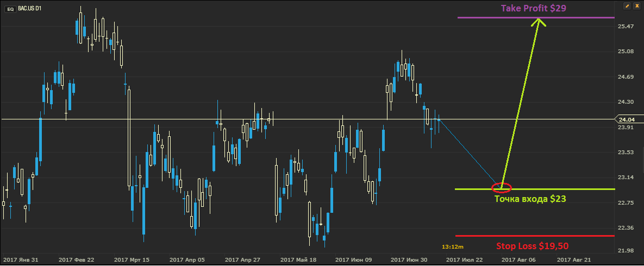
Task: Click the 21.98 price axis label
Action: tap(627, 250)
